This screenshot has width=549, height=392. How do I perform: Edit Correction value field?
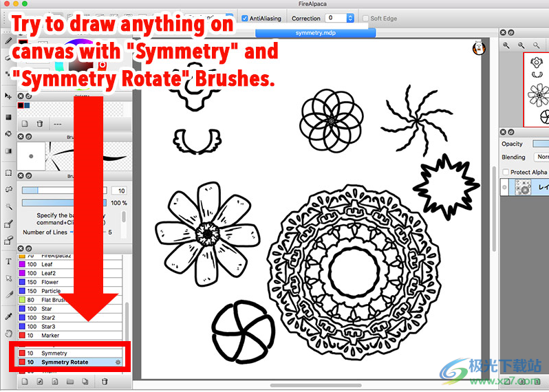click(336, 18)
